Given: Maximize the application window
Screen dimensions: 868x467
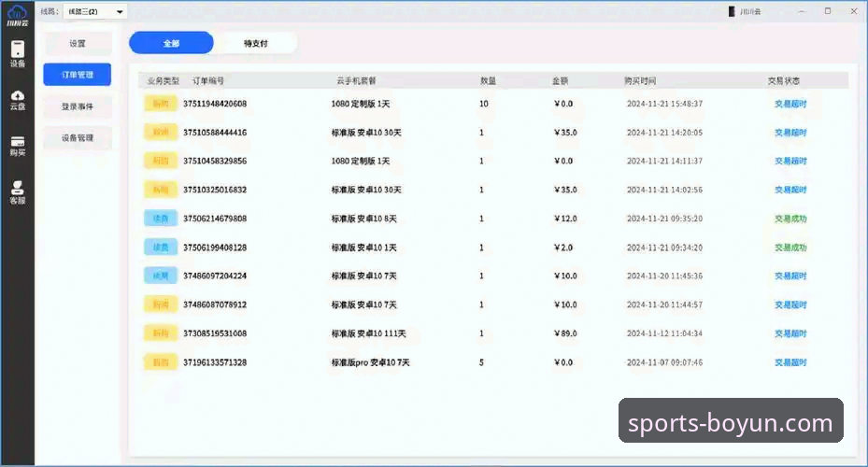Looking at the screenshot, I should tap(828, 11).
